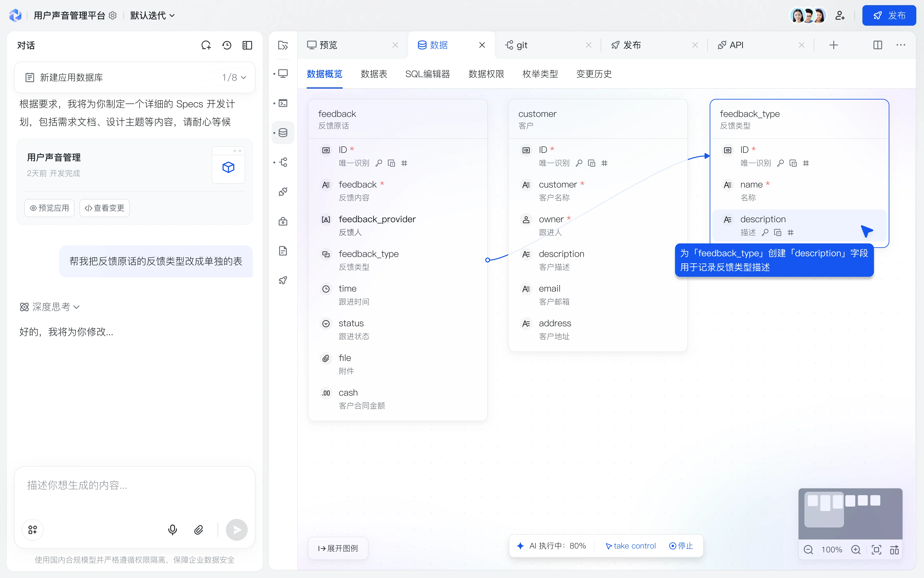Image resolution: width=924 pixels, height=578 pixels.
Task: Zoom out with minus magnifier icon
Action: pos(808,550)
